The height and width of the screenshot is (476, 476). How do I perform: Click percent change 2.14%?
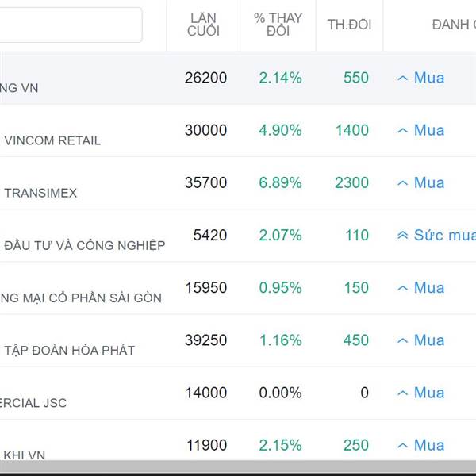click(x=281, y=78)
